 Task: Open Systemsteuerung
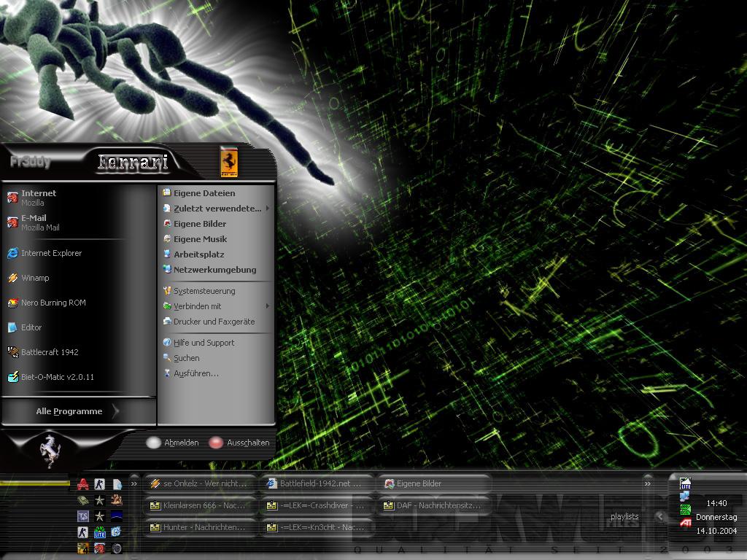click(216, 291)
